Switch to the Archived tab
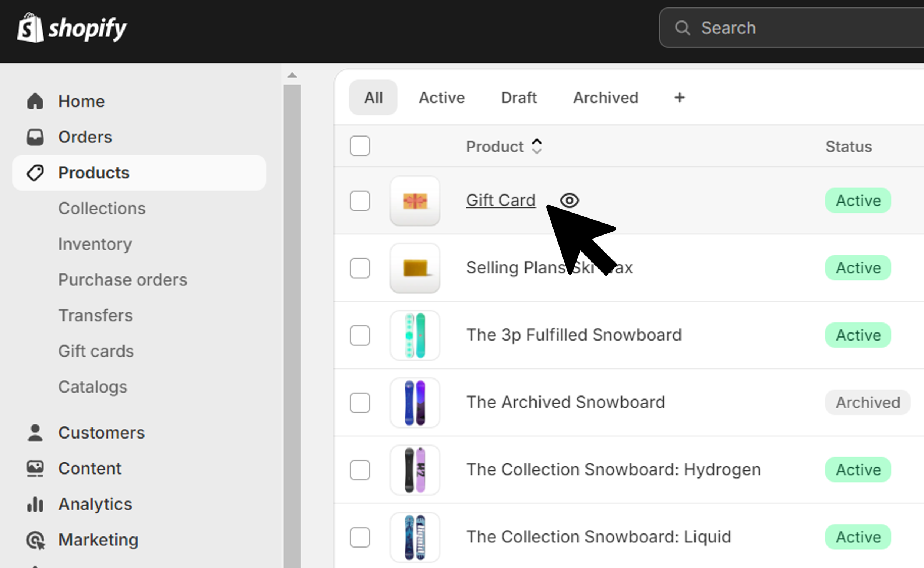Image resolution: width=924 pixels, height=568 pixels. pyautogui.click(x=605, y=98)
